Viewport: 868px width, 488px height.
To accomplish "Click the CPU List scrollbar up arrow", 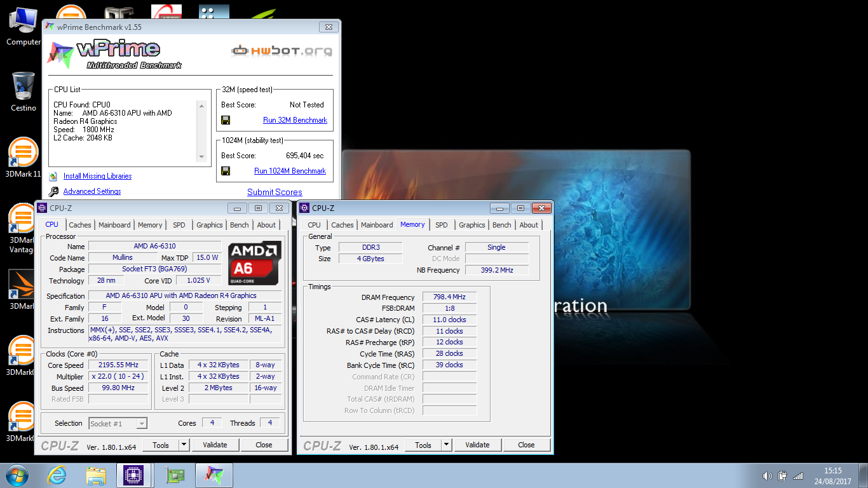I will 201,106.
